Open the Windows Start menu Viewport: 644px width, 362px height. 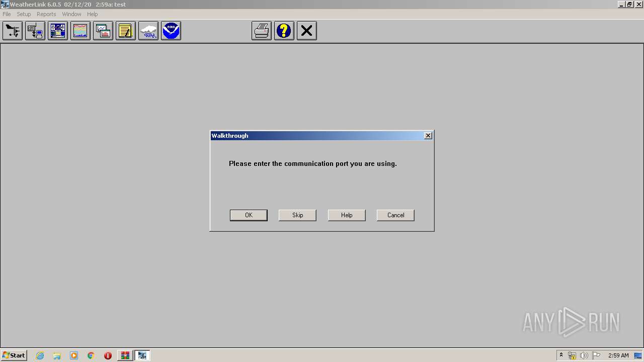point(14,355)
